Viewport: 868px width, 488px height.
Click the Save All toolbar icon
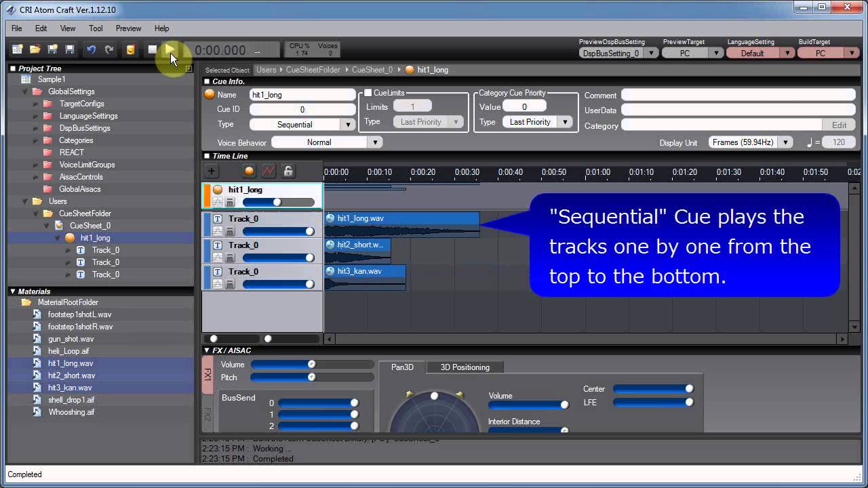pos(52,49)
